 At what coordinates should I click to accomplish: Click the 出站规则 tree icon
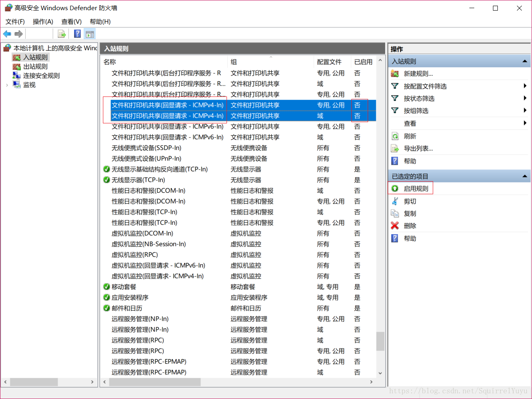[17, 66]
